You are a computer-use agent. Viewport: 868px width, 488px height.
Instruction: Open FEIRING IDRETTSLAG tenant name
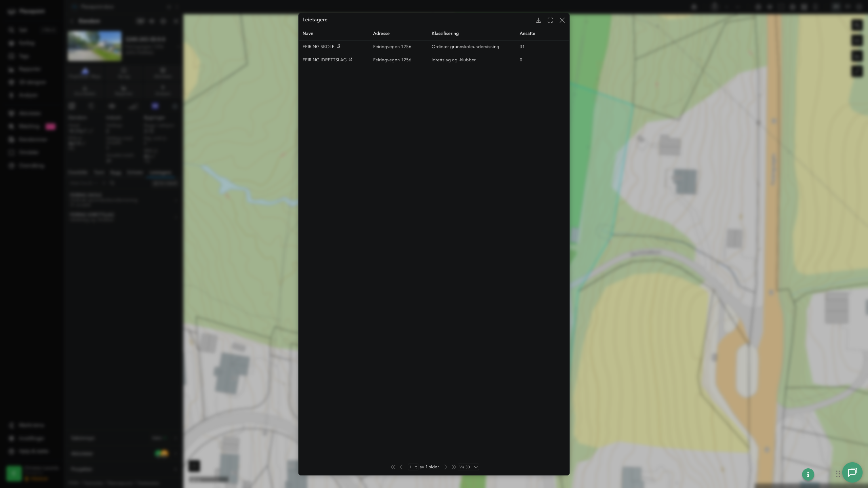[x=324, y=60]
